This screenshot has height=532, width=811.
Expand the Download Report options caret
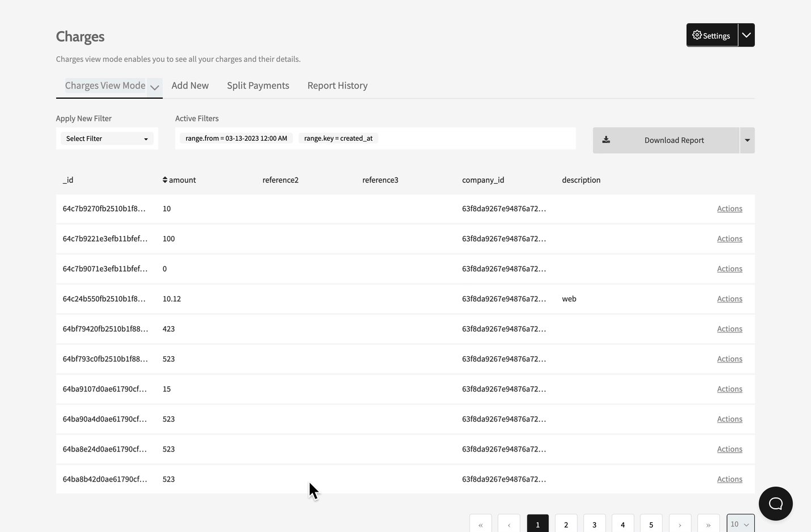point(747,140)
